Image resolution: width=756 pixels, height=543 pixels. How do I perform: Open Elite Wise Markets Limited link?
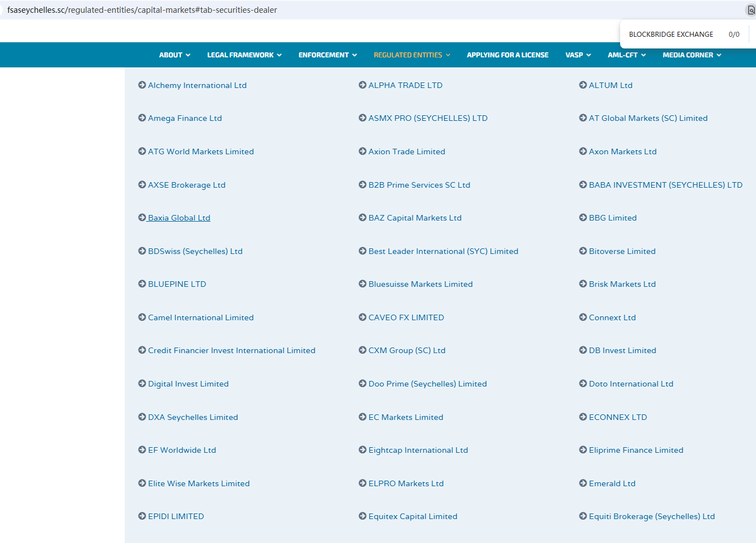pos(199,483)
